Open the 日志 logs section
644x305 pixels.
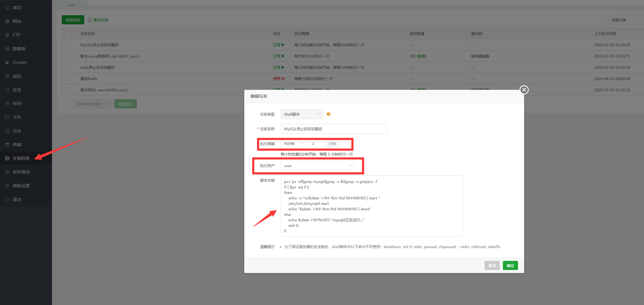point(17,131)
